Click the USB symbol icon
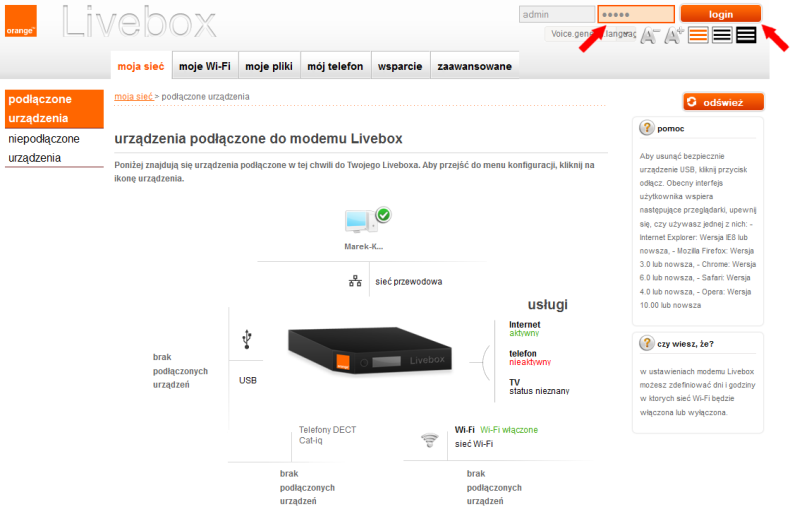 246,339
